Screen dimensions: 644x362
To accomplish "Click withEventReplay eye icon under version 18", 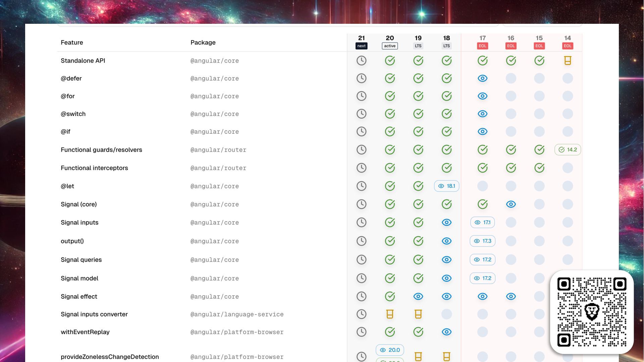I will click(446, 332).
